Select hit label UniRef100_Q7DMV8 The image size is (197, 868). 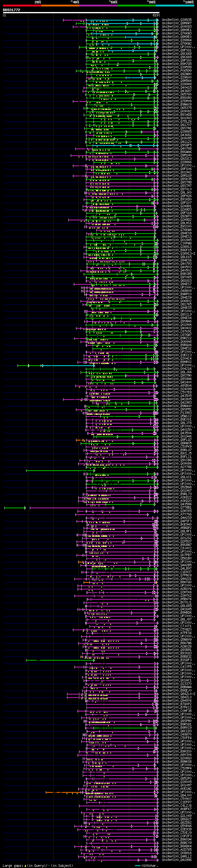176,101
